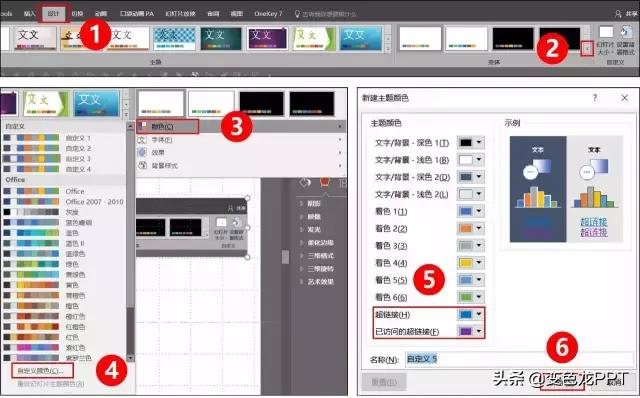Expand the variants gallery More arrow
The height and width of the screenshot is (398, 640).
click(x=587, y=49)
